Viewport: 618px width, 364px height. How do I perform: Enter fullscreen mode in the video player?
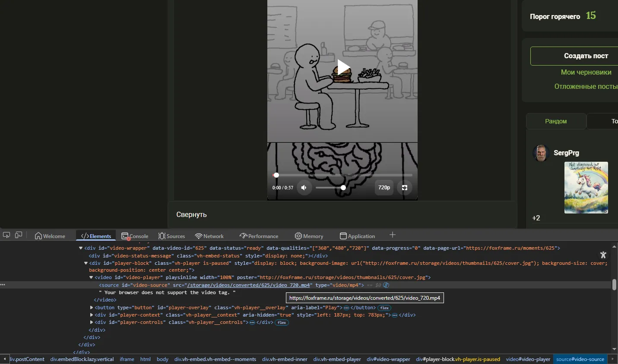point(405,188)
